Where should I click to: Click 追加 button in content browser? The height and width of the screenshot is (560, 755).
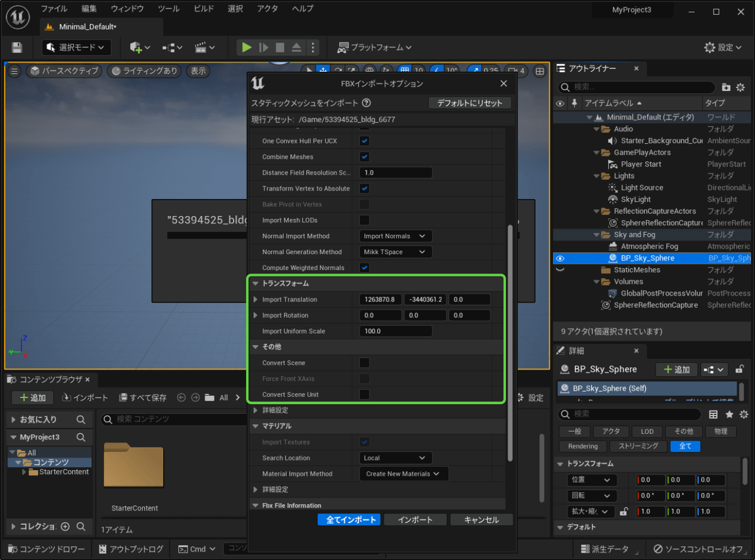[x=32, y=397]
